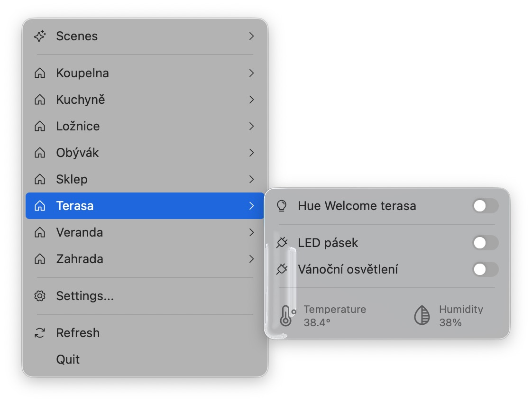The image size is (532, 403).
Task: Click the plug icon next to LED pásek
Action: 282,243
